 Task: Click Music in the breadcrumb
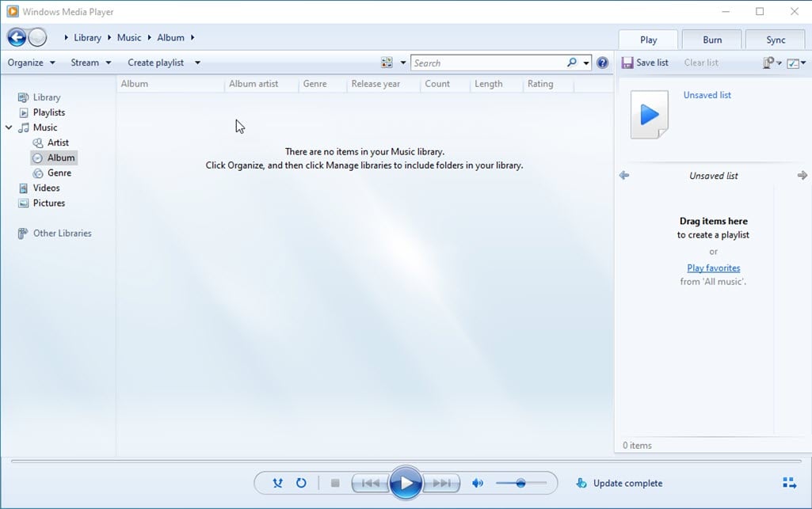(129, 38)
